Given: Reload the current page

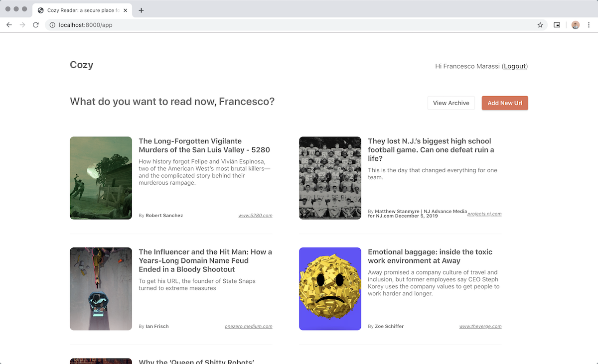Looking at the screenshot, I should (36, 25).
